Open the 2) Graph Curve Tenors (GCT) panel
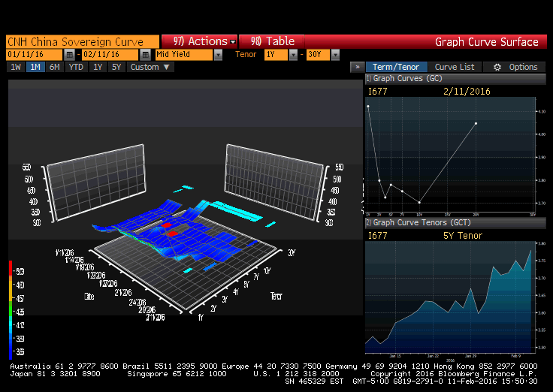This screenshot has width=553, height=392. pos(455,223)
